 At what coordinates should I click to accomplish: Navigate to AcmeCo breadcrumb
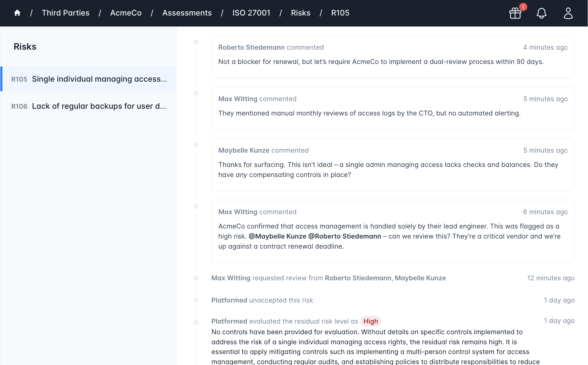tap(126, 13)
